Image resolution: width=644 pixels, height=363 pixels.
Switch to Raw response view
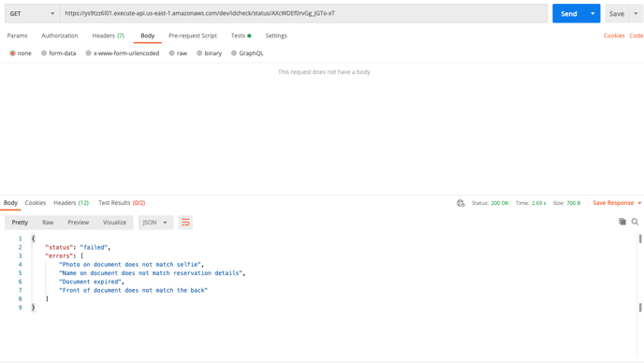[48, 222]
